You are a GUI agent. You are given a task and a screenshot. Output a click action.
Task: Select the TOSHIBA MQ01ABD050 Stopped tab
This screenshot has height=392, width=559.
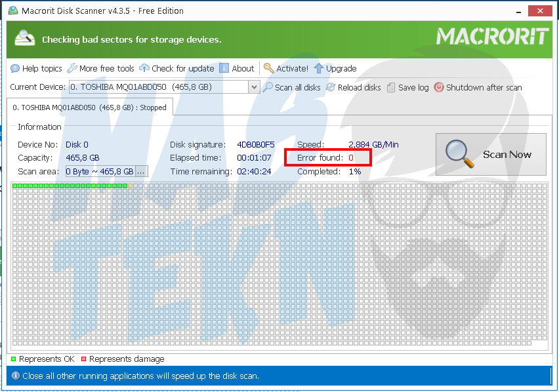point(90,107)
